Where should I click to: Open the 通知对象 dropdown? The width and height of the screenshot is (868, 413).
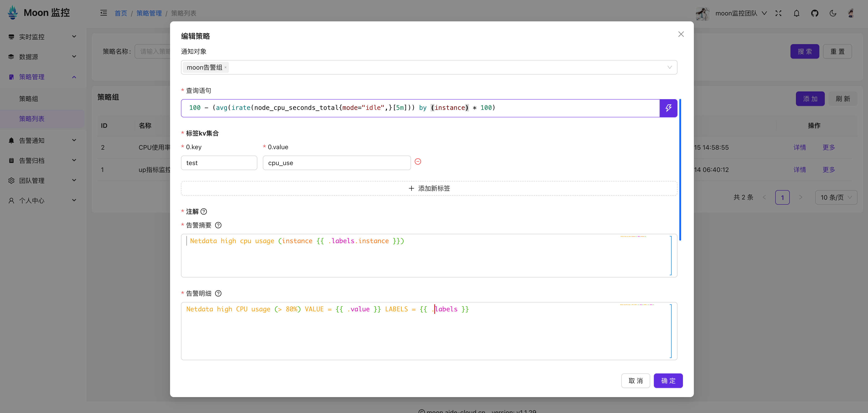429,67
